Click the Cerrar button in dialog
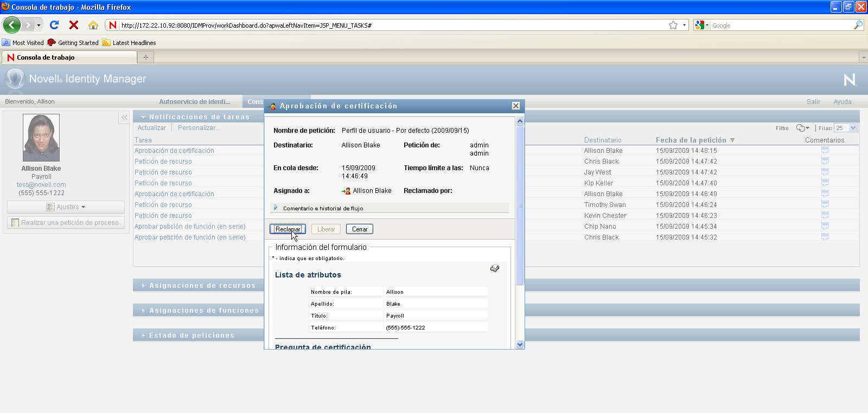Screen dimensions: 868x413 (x=360, y=229)
